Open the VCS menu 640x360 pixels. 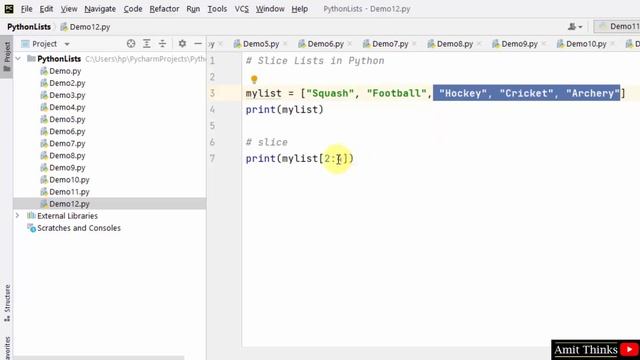tap(241, 9)
